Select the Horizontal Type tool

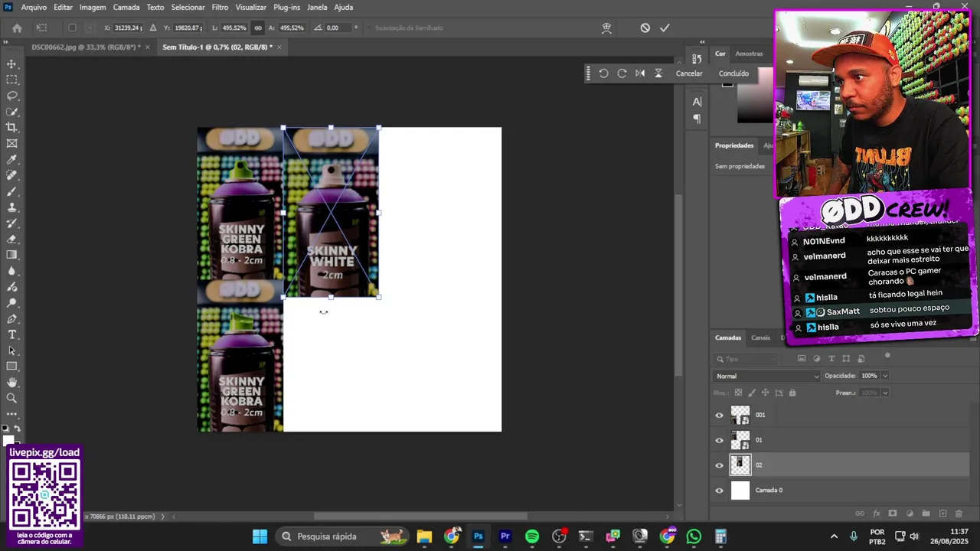pos(11,334)
